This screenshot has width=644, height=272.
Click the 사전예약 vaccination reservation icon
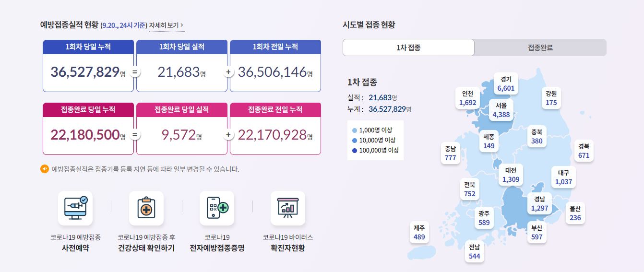pyautogui.click(x=75, y=208)
